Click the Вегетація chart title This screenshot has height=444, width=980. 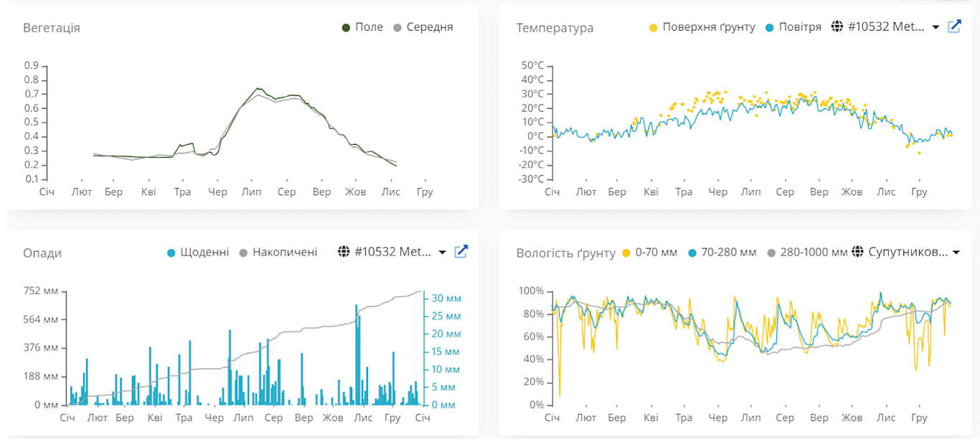pyautogui.click(x=52, y=28)
